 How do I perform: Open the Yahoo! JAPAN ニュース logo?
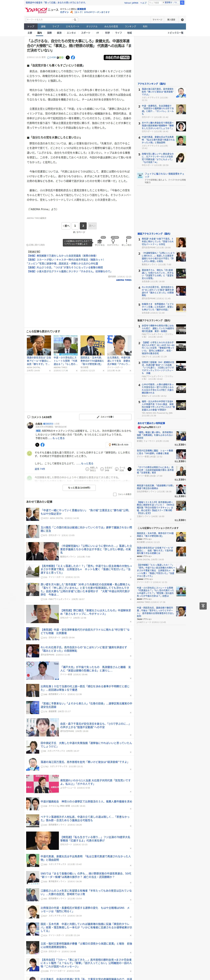[42, 10]
